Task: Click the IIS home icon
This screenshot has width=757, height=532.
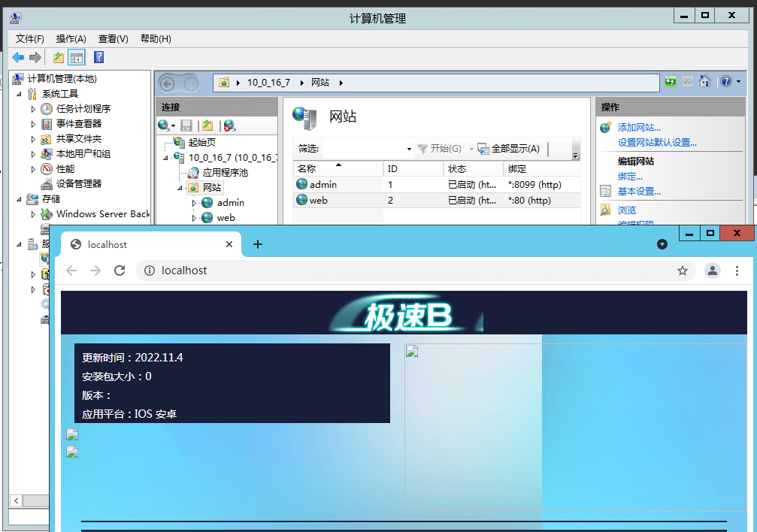Action: click(704, 82)
